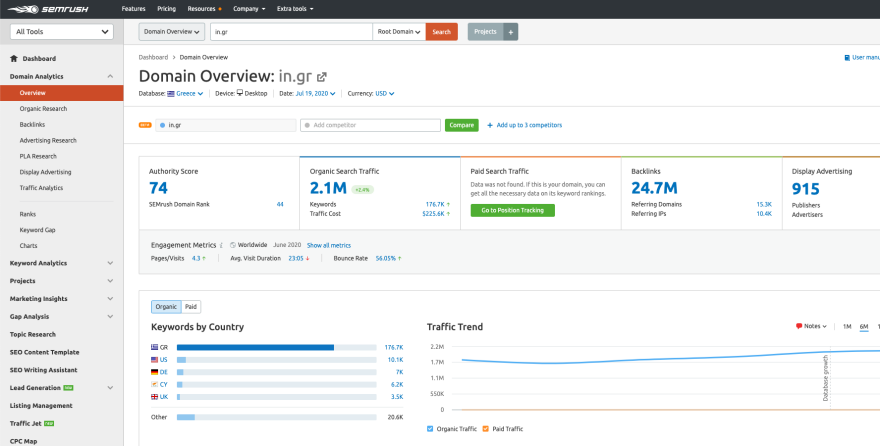Toggle the Paid Traffic checkbox
Viewport: 880px width, 446px height.
tap(486, 428)
